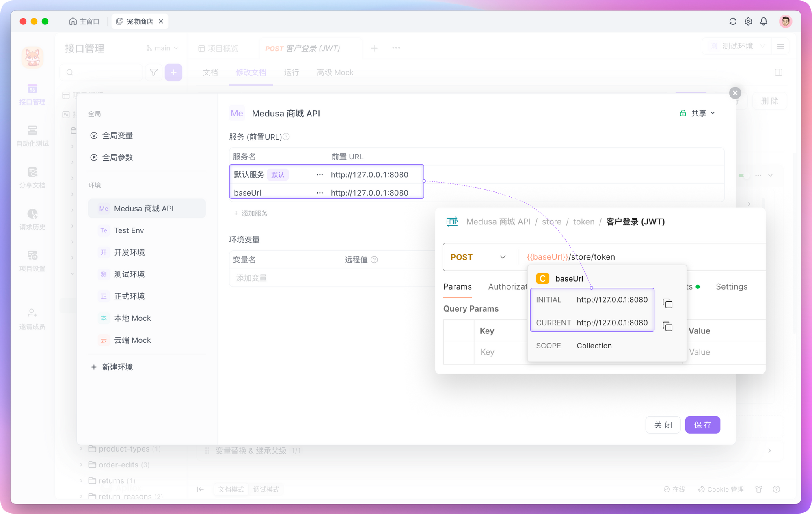Switch to 运行 sub-tab
This screenshot has height=514, width=812.
click(292, 72)
